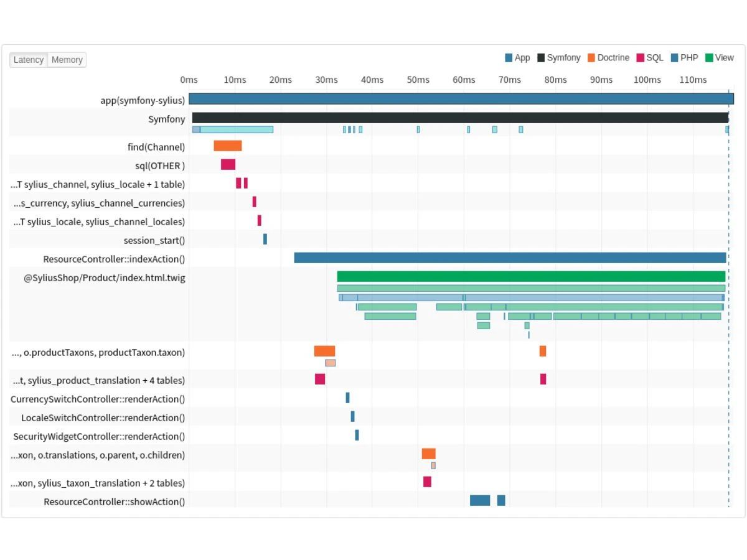Click the "@SyliusShop/Product/index.html.twig" row label
This screenshot has width=747, height=560.
click(x=105, y=278)
